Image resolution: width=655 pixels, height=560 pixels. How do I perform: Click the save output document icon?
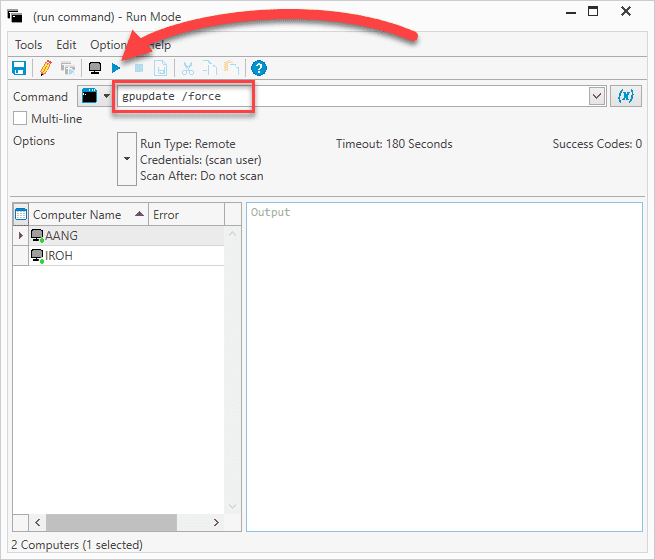coord(160,68)
